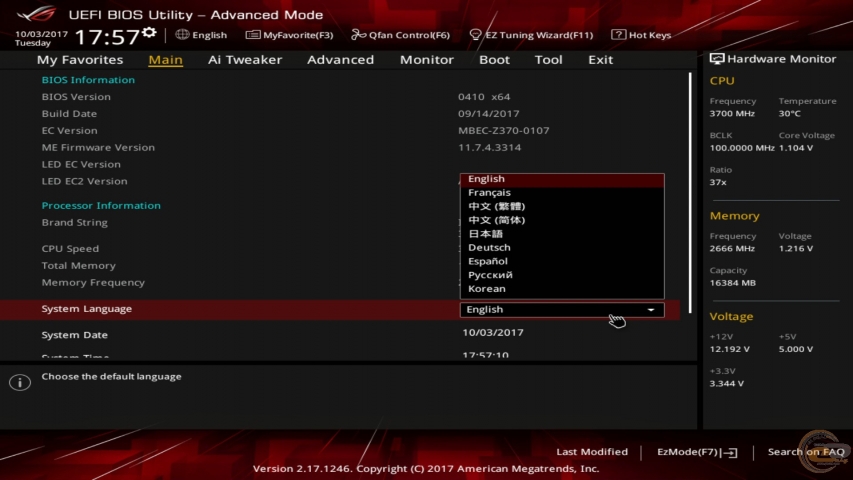Image resolution: width=853 pixels, height=480 pixels.
Task: Open the My Favorites tab
Action: tap(80, 59)
